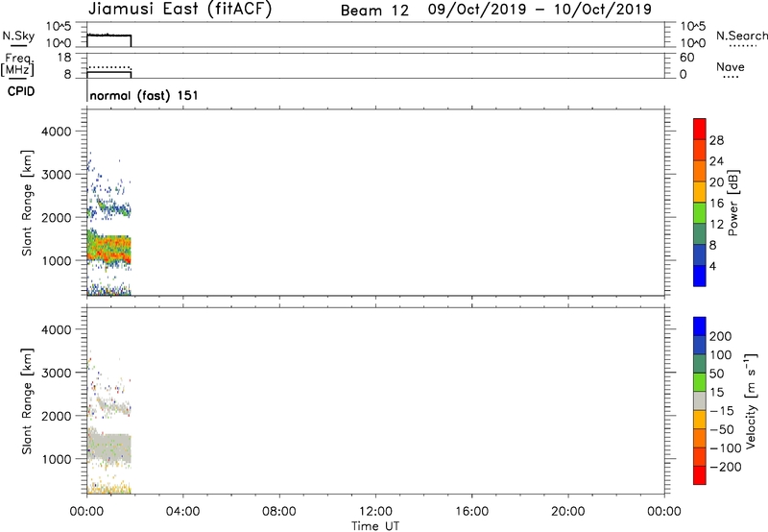This screenshot has height=532, width=768.
Task: Click the red bottom segment of the velocity colorbar
Action: (700, 475)
